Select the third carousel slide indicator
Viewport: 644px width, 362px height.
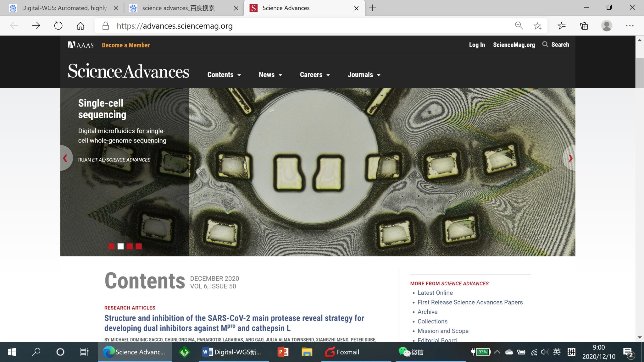point(130,246)
